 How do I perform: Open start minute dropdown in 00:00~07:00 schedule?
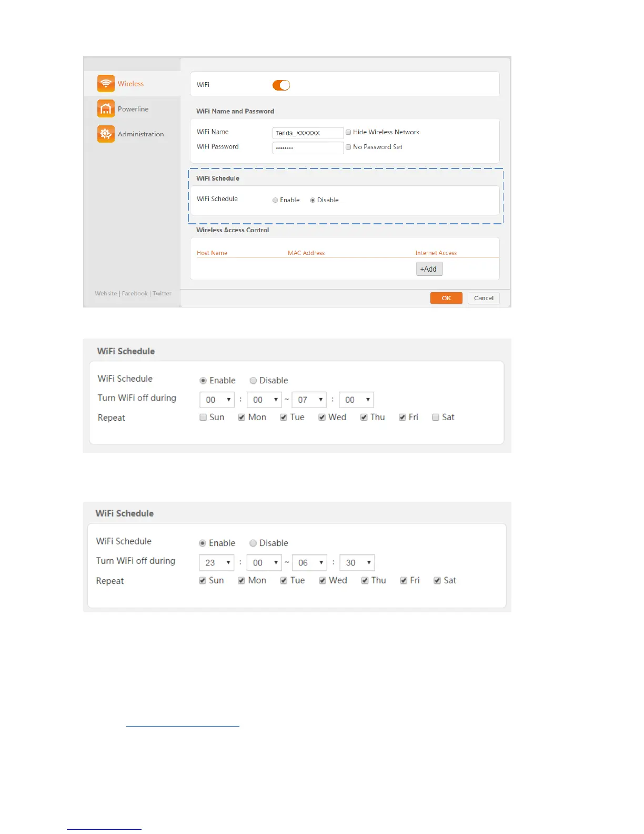pyautogui.click(x=264, y=400)
